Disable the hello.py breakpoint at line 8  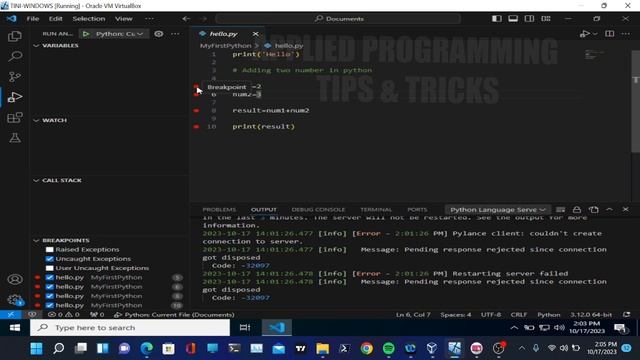tap(50, 296)
